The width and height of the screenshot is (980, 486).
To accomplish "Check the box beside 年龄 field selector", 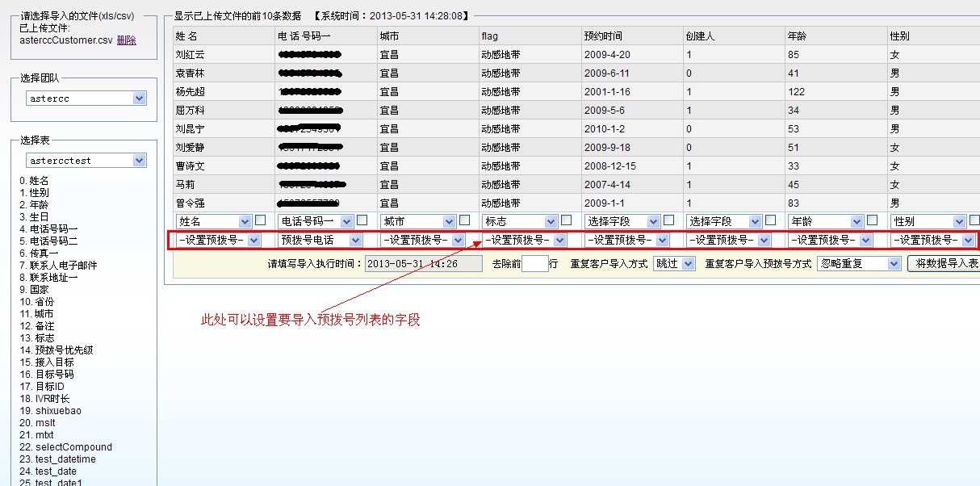I will coord(873,220).
